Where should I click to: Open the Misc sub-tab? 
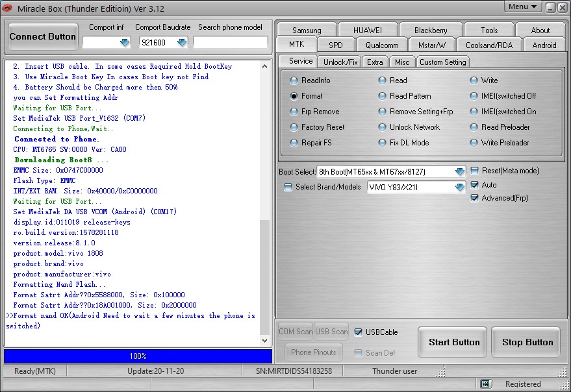tap(402, 62)
